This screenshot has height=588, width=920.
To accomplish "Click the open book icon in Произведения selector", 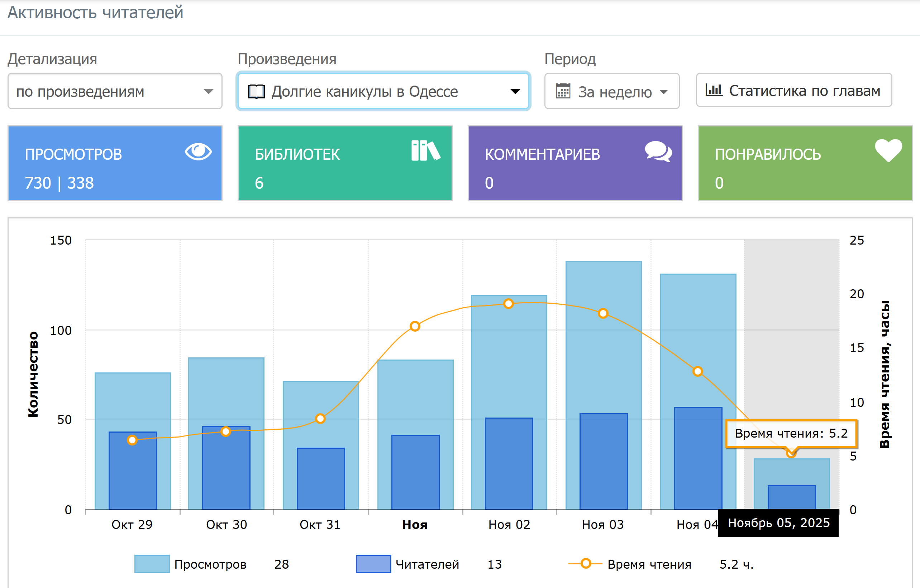I will point(256,92).
